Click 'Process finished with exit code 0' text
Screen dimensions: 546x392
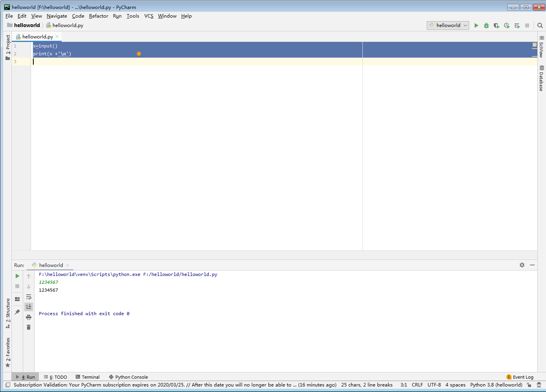click(84, 314)
